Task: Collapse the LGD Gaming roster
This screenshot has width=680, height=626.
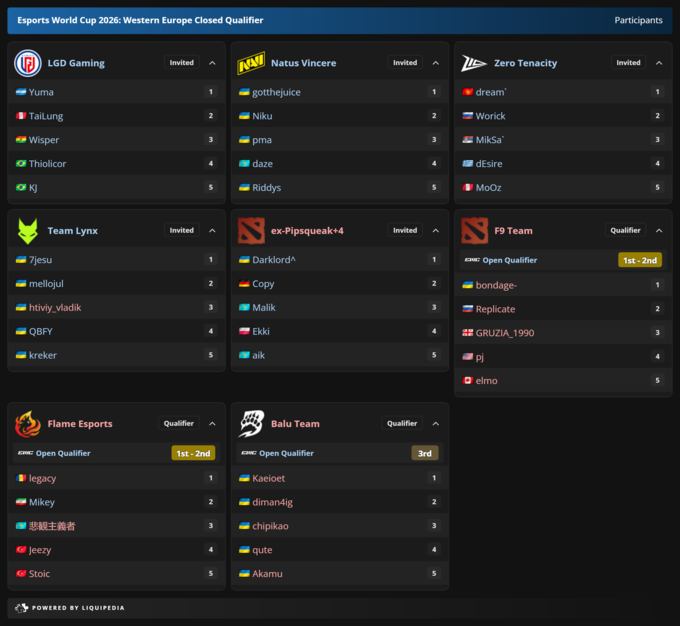Action: click(212, 63)
